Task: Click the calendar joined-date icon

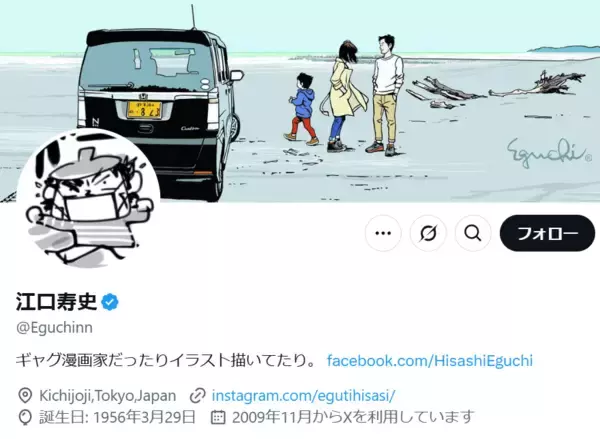Action: click(218, 417)
